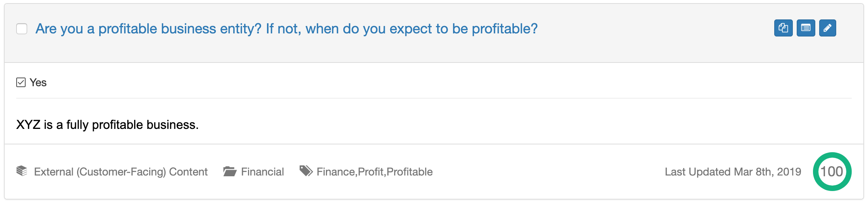Select the External (Customer-Facing) Content label
Image resolution: width=868 pixels, height=205 pixels.
pyautogui.click(x=121, y=172)
